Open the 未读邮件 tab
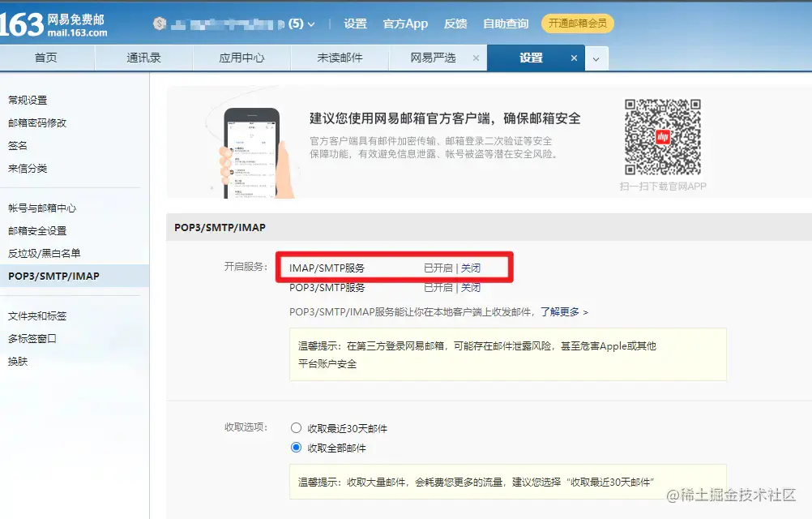812x519 pixels. tap(340, 58)
